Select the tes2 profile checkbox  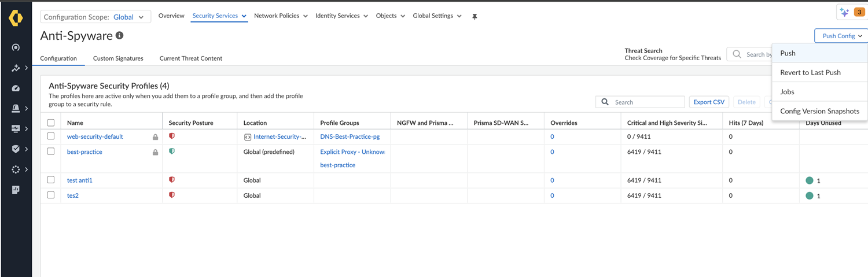51,195
